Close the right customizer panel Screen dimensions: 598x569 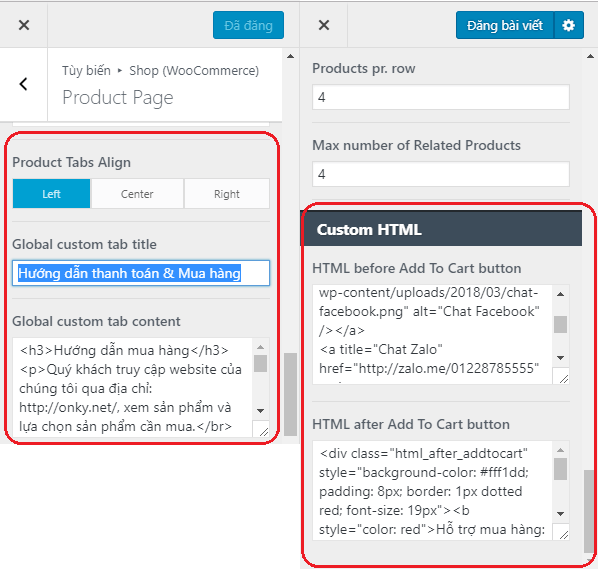324,25
